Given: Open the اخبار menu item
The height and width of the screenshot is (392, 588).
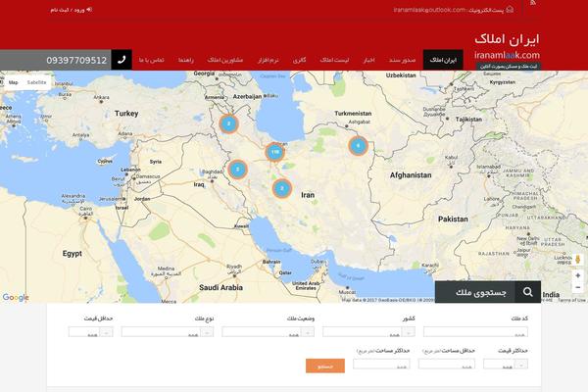Looking at the screenshot, I should (x=369, y=60).
